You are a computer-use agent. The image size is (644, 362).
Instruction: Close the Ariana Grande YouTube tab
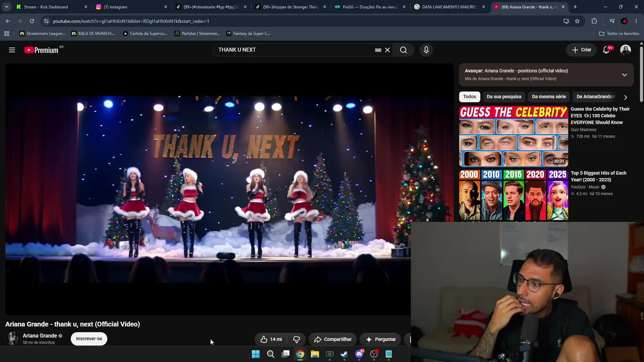tap(563, 7)
